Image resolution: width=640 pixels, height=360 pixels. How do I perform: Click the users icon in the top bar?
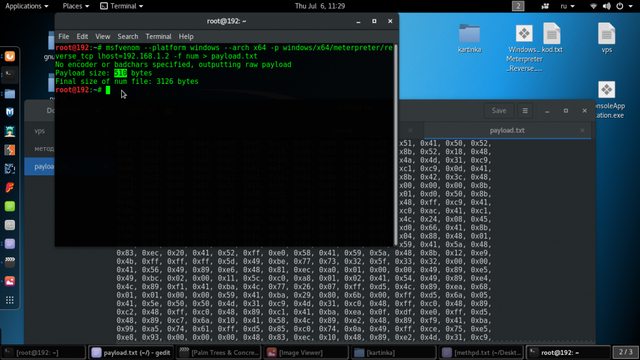click(x=545, y=6)
